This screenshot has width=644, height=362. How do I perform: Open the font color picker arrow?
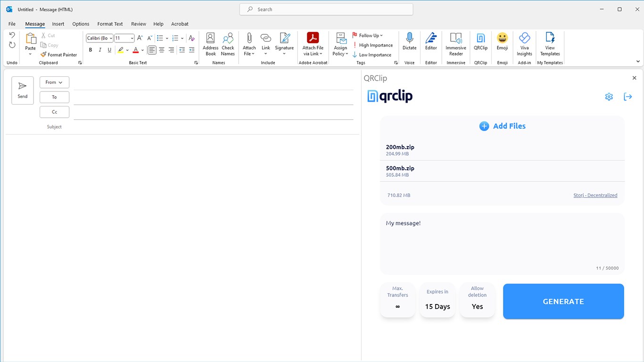(x=142, y=50)
